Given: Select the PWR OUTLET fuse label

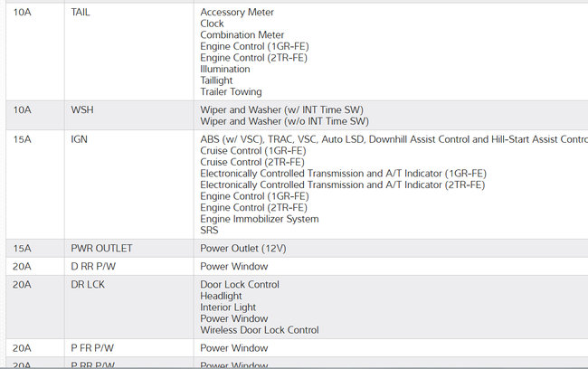Looking at the screenshot, I should point(101,248).
